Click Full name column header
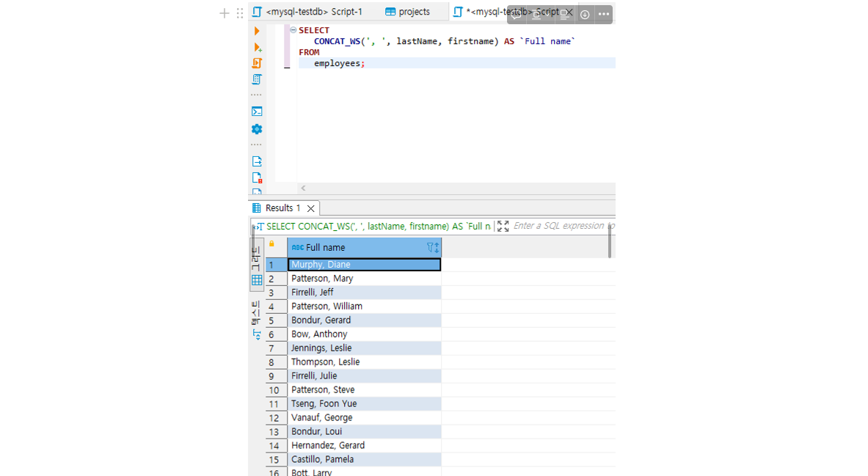This screenshot has width=868, height=476. tap(364, 247)
